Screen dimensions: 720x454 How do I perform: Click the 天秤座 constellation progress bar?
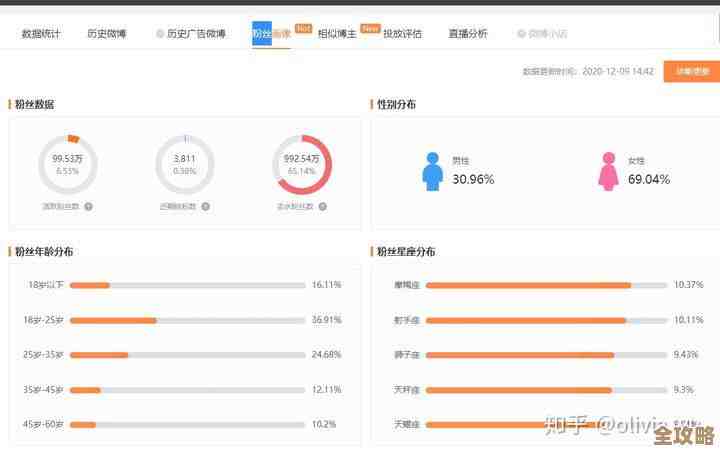click(x=546, y=390)
